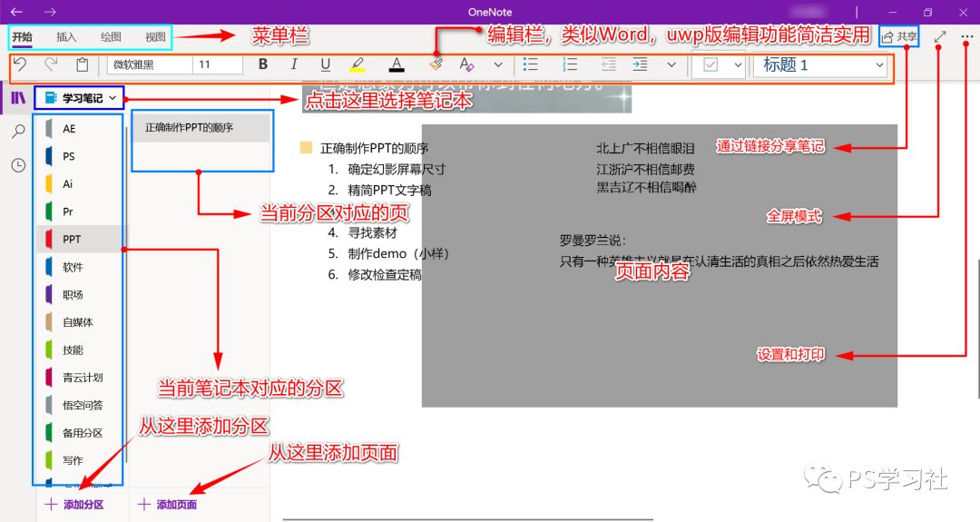Viewport: 980px width, 522px height.
Task: Click the forward arrow in title bar
Action: pyautogui.click(x=51, y=12)
